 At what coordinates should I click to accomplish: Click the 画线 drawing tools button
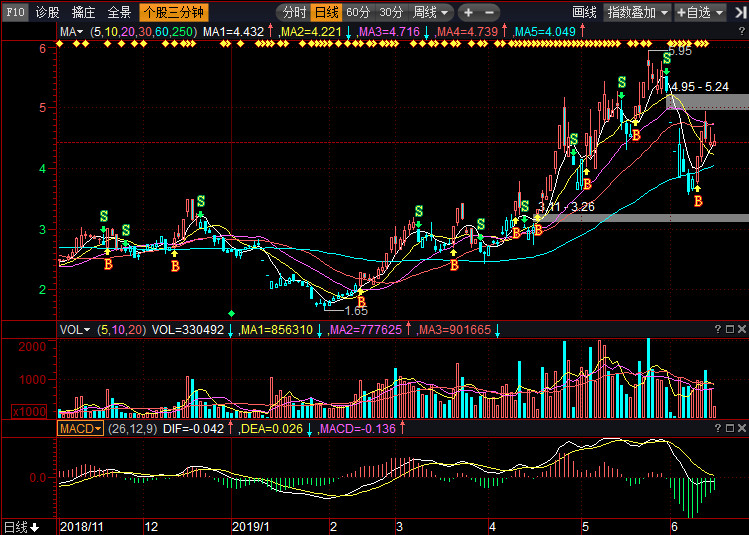(584, 13)
